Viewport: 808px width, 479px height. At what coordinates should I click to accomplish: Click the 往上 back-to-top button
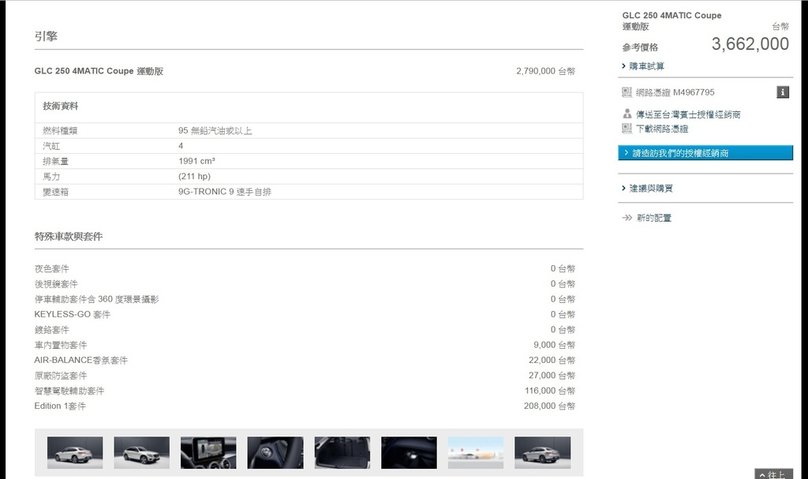pos(773,474)
